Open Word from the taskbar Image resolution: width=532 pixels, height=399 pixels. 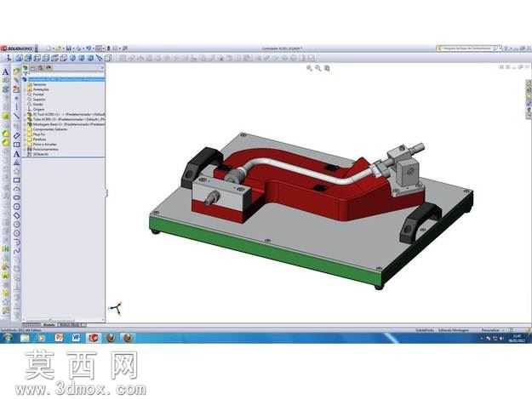[76, 338]
